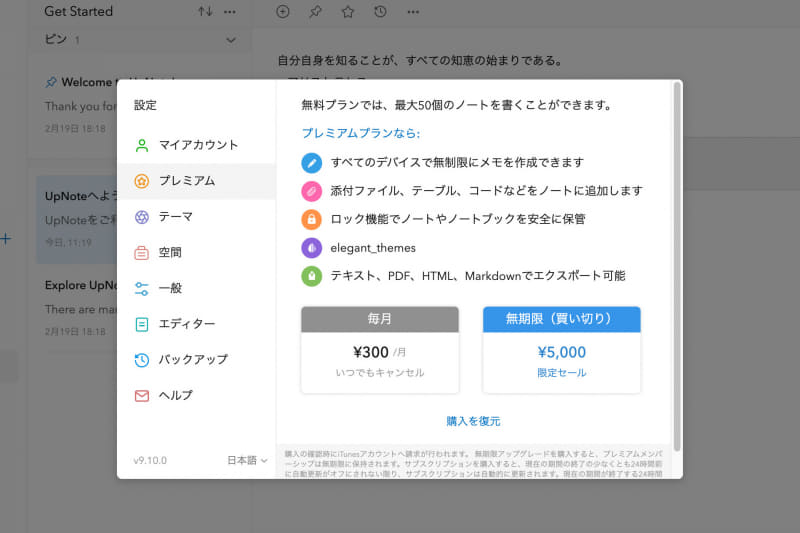Open the note list more options menu
This screenshot has height=533, width=800.
(230, 12)
